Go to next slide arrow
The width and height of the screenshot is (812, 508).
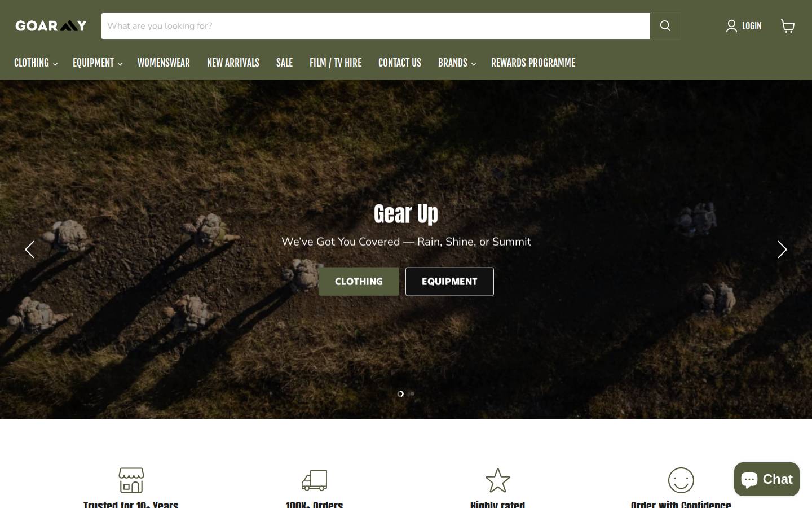pos(782,249)
